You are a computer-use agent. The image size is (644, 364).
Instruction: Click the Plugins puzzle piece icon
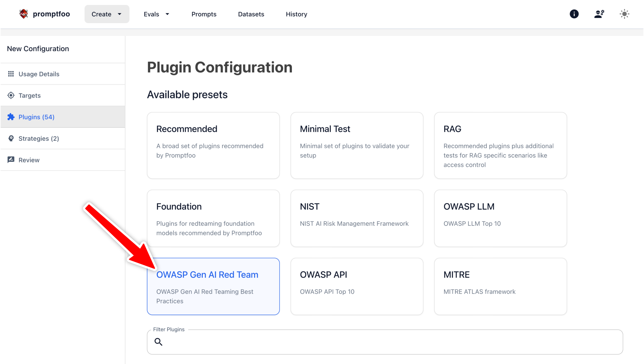11,117
